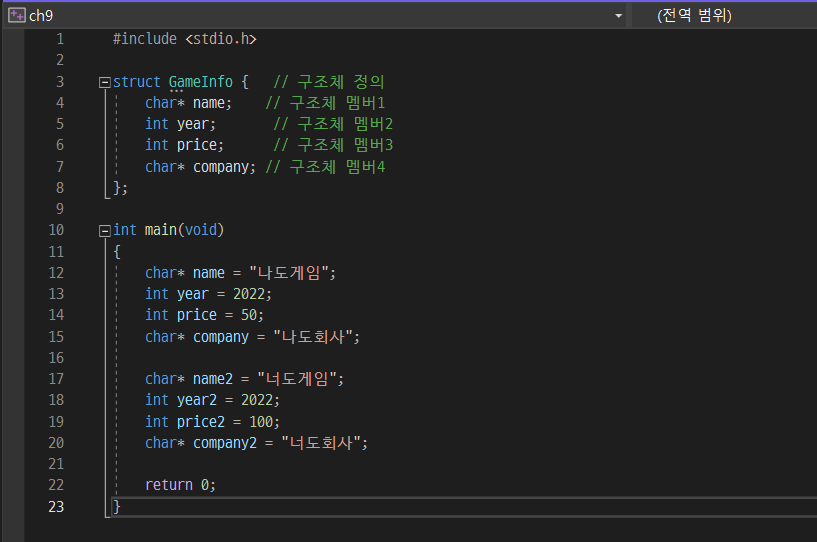Click line number 12 in the margin
Image resolution: width=817 pixels, height=542 pixels.
pyautogui.click(x=56, y=273)
